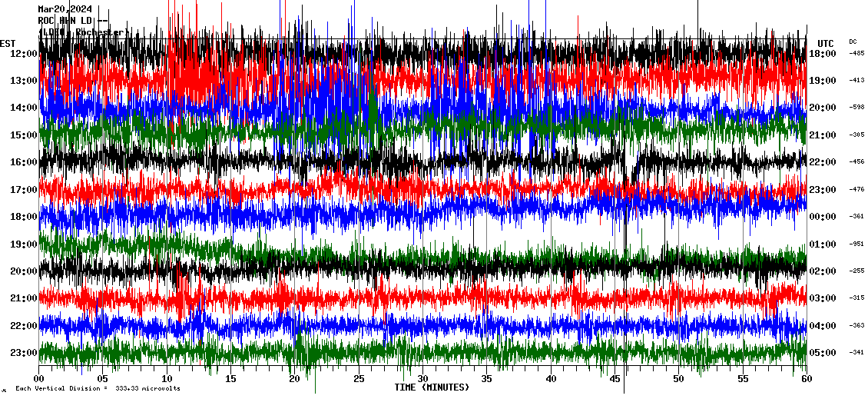
Task: Click the DC column header
Action: click(x=853, y=42)
